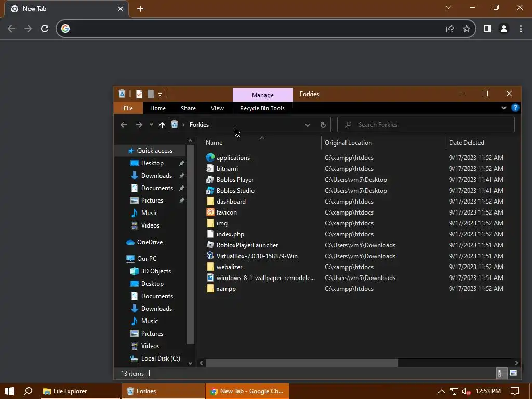
Task: Open the File menu
Action: pos(128,108)
